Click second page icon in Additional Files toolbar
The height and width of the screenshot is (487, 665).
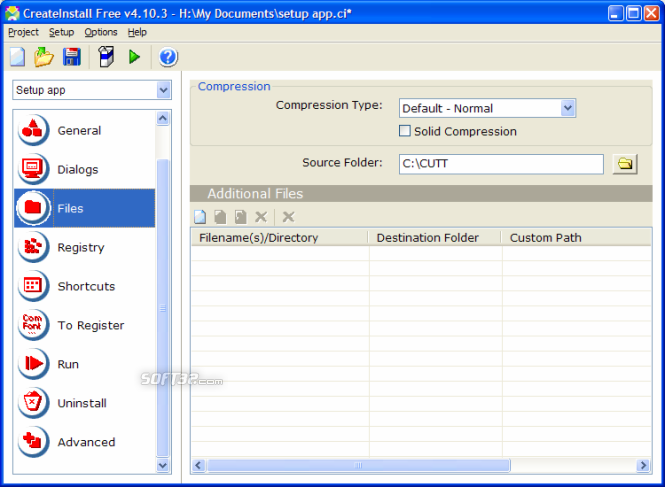[220, 217]
